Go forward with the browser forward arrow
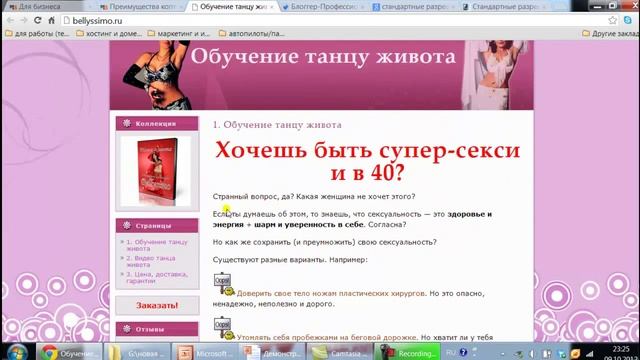This screenshot has width=640, height=360. tap(24, 20)
